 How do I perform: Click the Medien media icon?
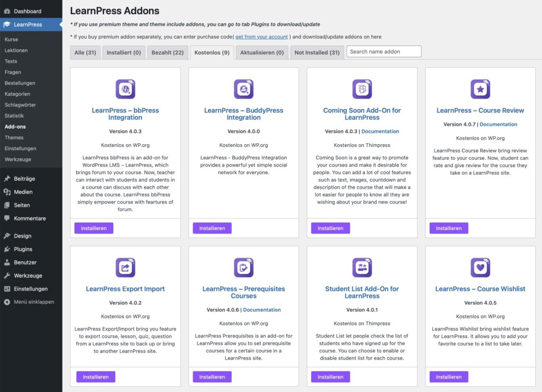click(x=7, y=192)
